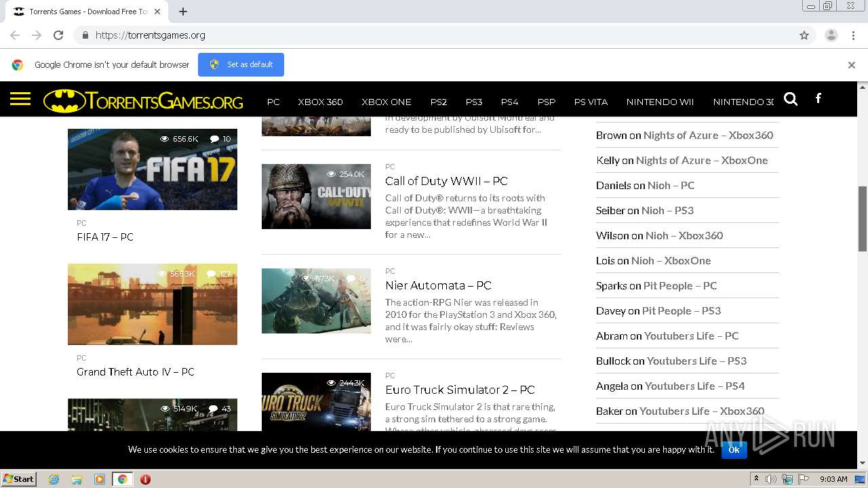Image resolution: width=868 pixels, height=488 pixels.
Task: Open the PS2 category
Action: point(439,102)
